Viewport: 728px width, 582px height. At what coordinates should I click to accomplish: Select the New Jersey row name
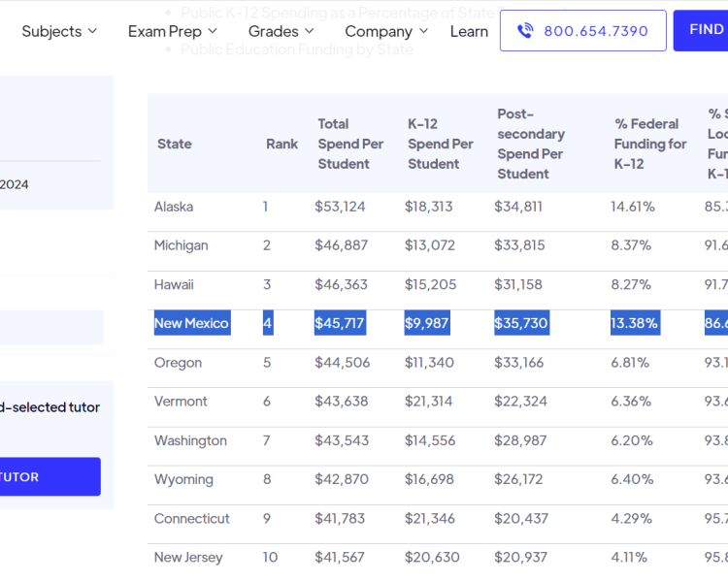tap(188, 557)
